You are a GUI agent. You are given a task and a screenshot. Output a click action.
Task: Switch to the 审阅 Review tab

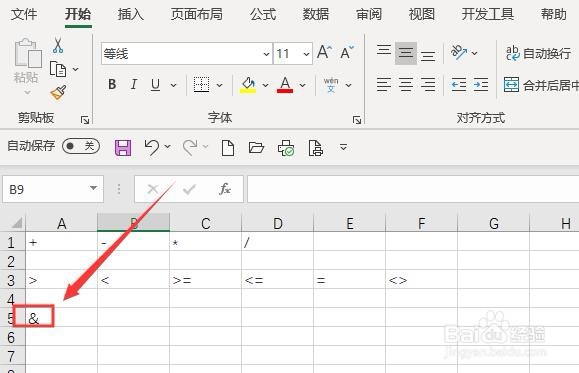369,14
